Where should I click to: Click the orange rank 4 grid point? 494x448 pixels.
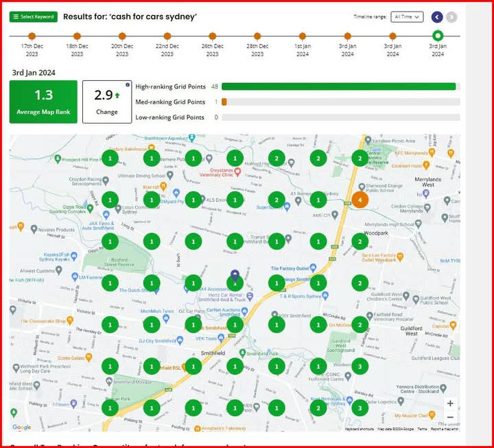[360, 200]
